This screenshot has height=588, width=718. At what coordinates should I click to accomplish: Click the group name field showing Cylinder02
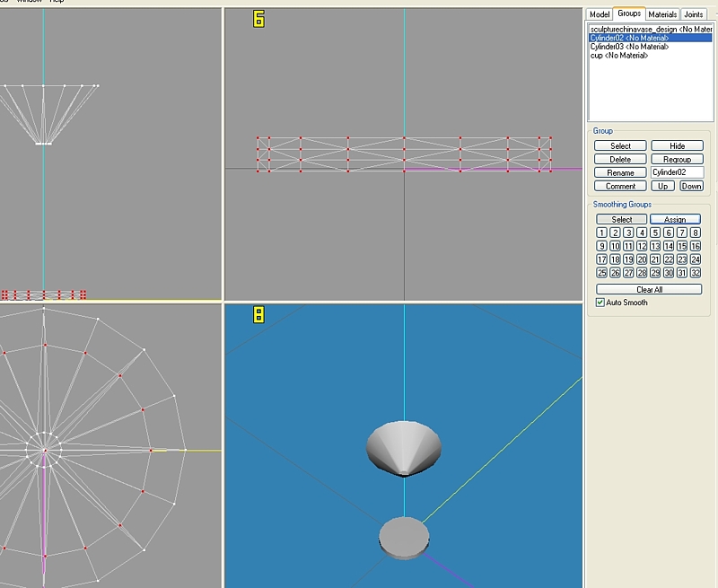pos(677,172)
